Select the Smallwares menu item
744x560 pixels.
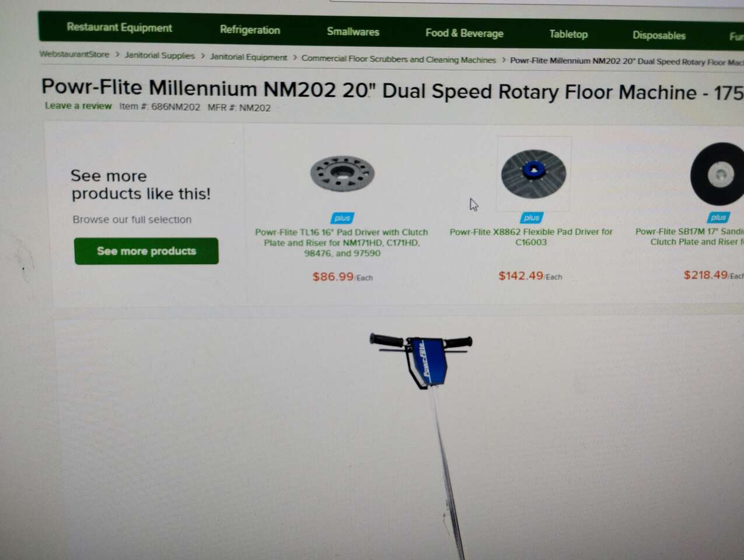[x=353, y=32]
